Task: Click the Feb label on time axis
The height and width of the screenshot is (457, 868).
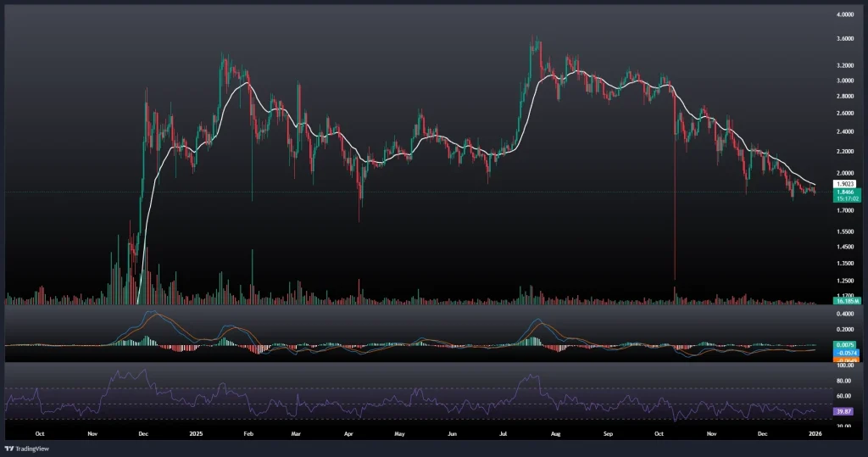Action: pos(249,433)
